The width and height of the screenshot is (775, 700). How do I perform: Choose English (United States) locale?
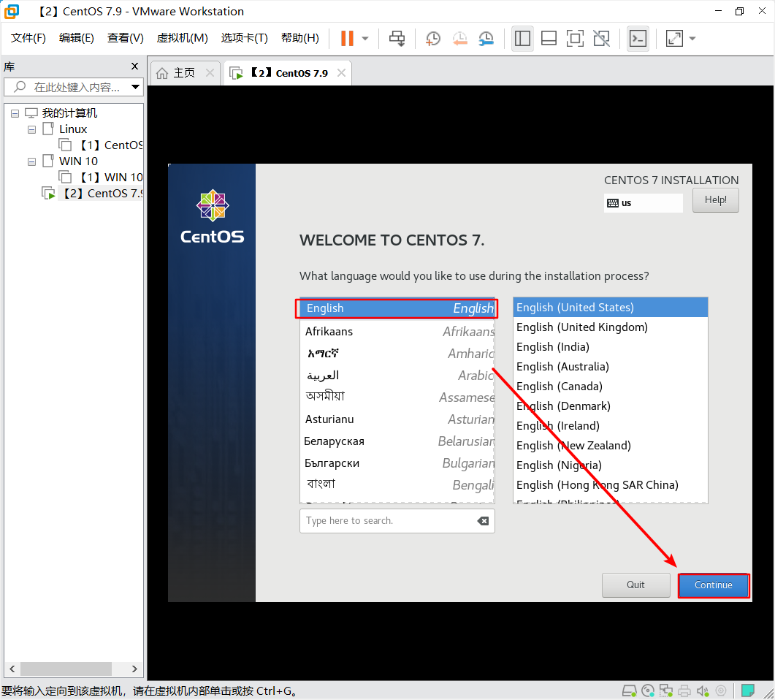click(x=611, y=308)
